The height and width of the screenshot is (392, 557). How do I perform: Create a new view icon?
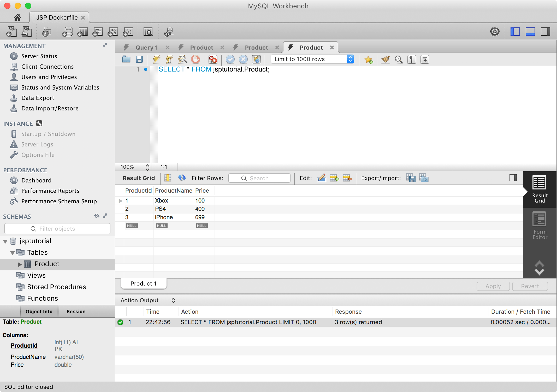click(x=98, y=32)
